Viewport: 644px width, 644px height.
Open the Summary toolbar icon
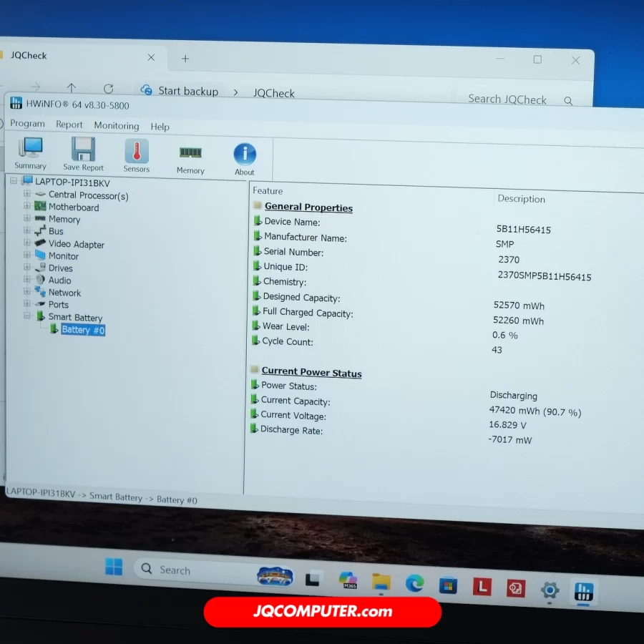pos(31,152)
